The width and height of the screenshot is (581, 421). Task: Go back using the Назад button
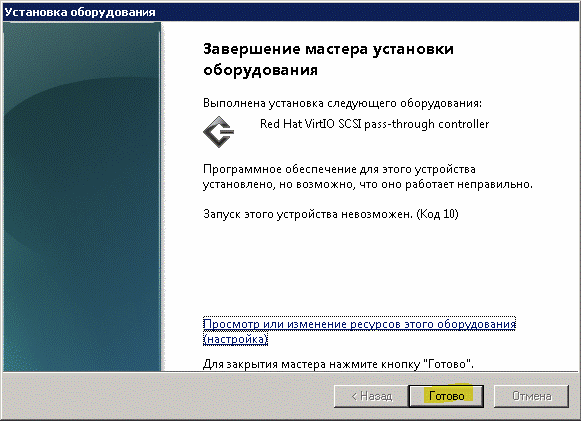point(371,396)
